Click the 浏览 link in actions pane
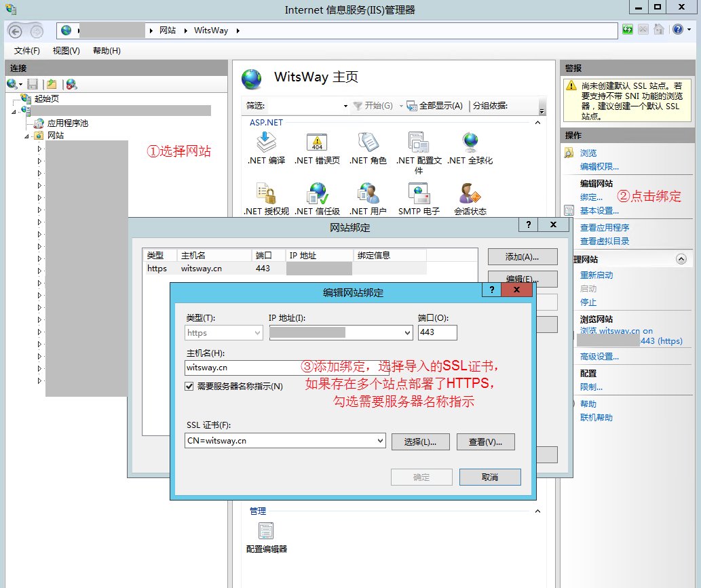 (588, 153)
